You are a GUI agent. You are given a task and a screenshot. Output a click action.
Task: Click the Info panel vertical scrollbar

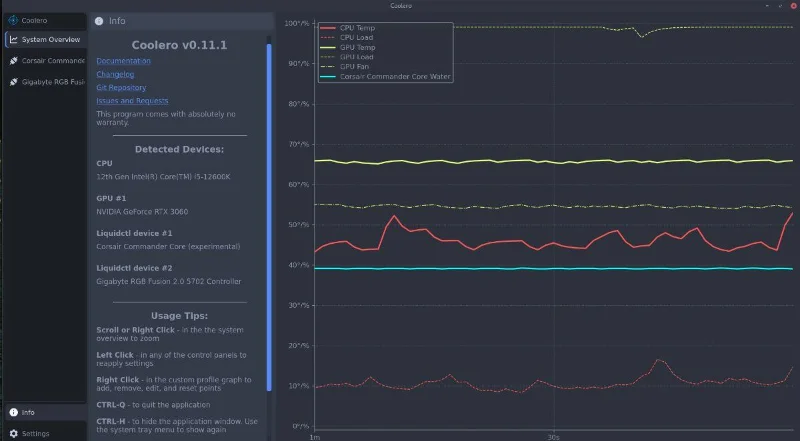point(269,217)
